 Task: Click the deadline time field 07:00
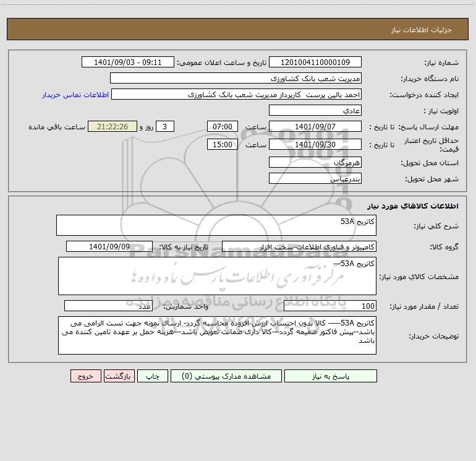[x=222, y=126]
